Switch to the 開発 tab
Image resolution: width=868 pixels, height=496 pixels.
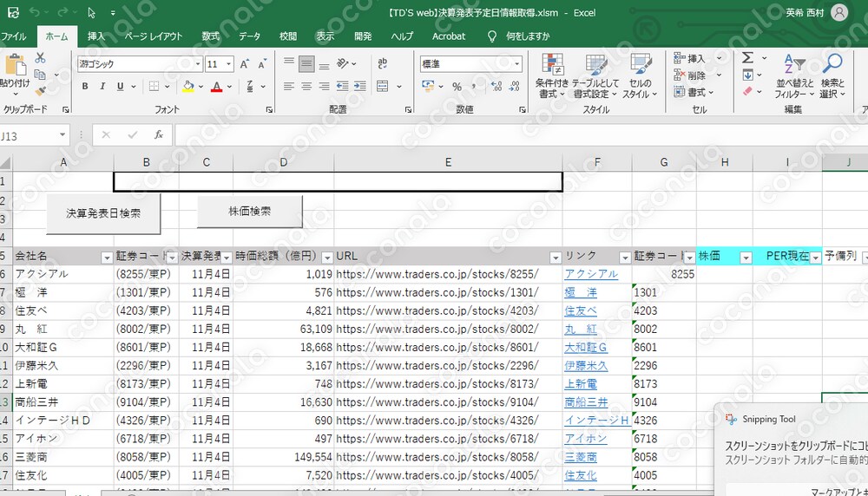(x=363, y=36)
